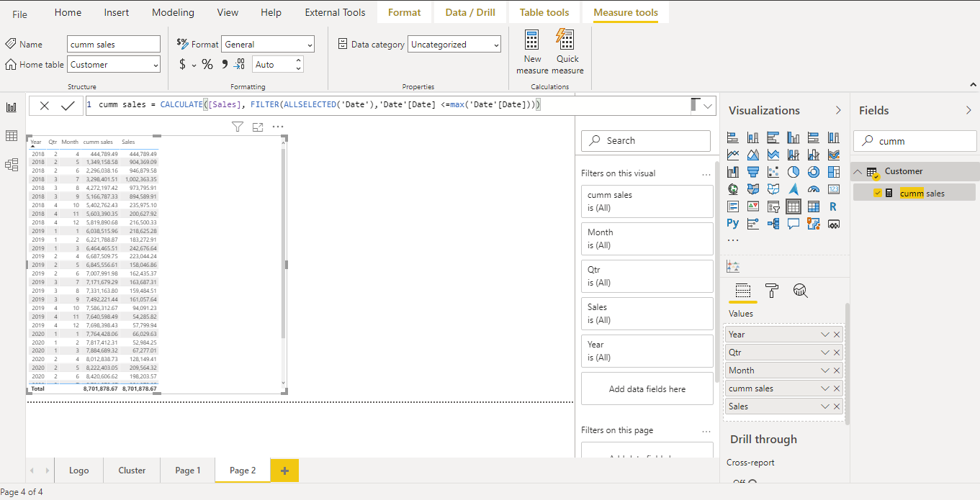Select the Python visual
Viewport: 980px width, 500px height.
pyautogui.click(x=732, y=224)
